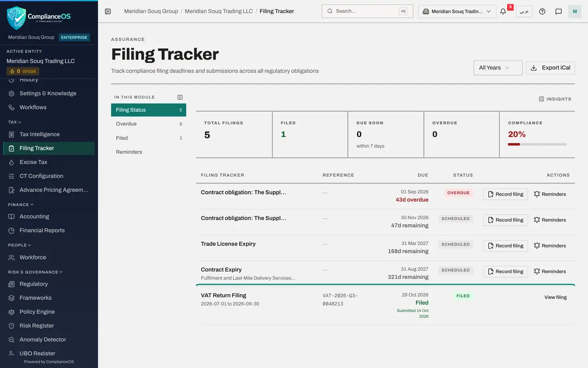Record filing for Trade License Expiry
This screenshot has width=588, height=368.
505,246
